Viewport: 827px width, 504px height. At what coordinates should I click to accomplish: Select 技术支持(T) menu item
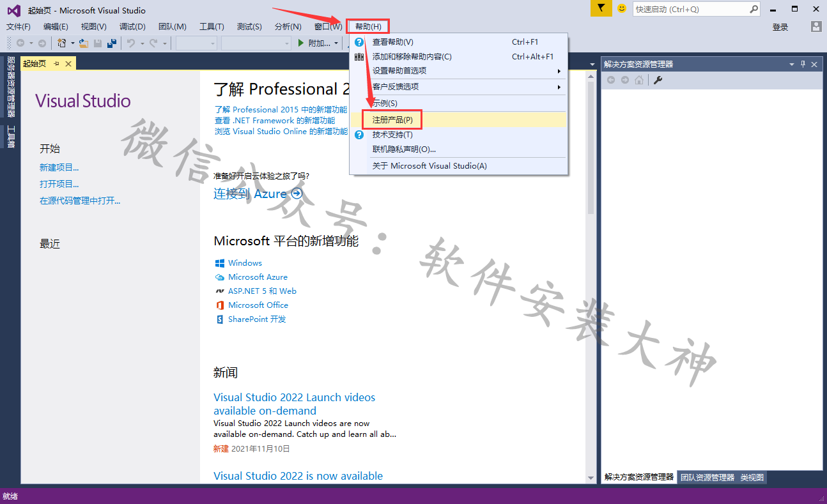pos(458,135)
